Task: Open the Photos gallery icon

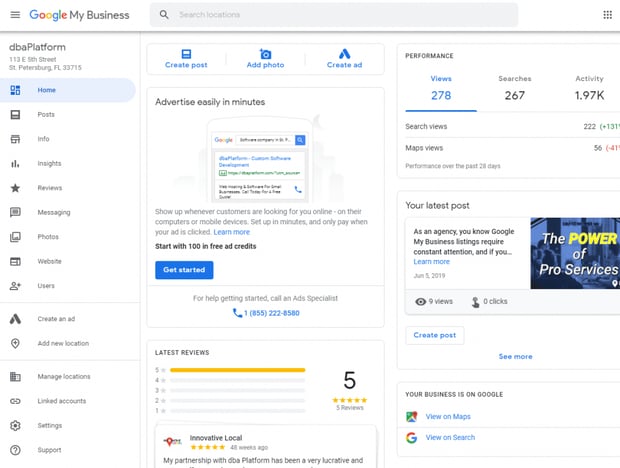Action: coord(15,237)
